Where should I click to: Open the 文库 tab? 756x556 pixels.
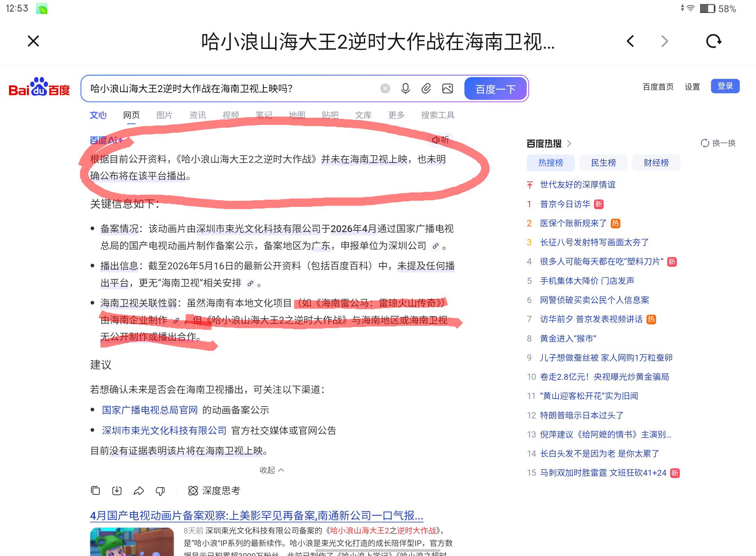[363, 115]
